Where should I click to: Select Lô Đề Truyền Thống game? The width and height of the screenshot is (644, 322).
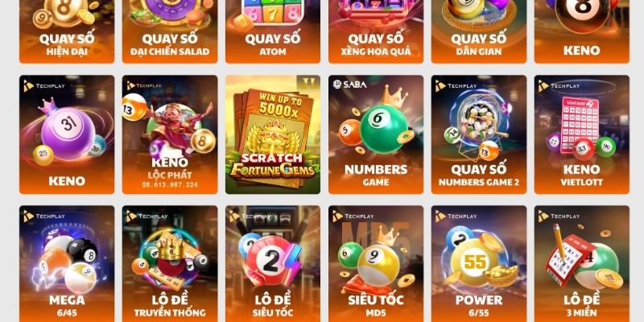pos(170,264)
